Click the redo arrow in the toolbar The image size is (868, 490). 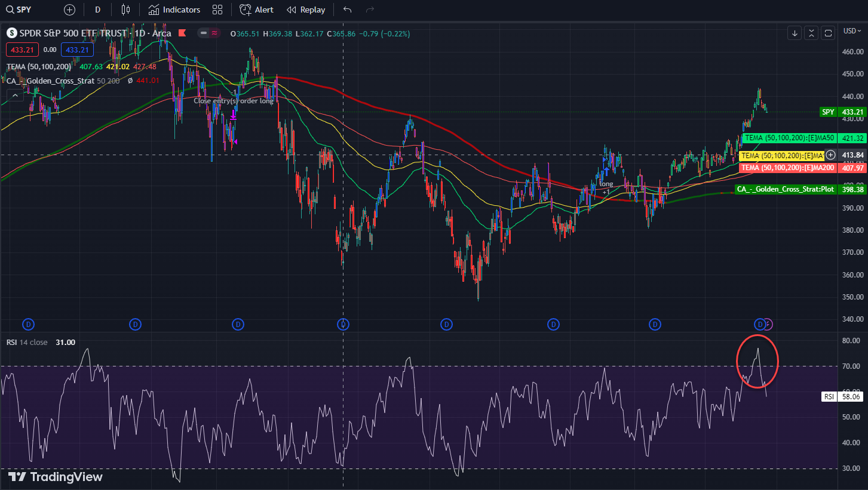[370, 10]
